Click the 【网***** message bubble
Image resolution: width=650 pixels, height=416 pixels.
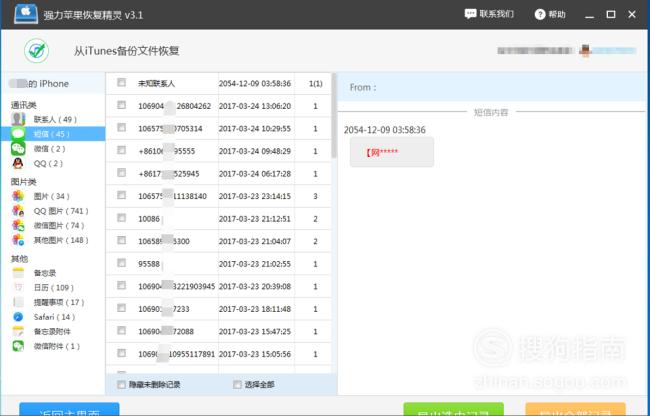(x=392, y=152)
